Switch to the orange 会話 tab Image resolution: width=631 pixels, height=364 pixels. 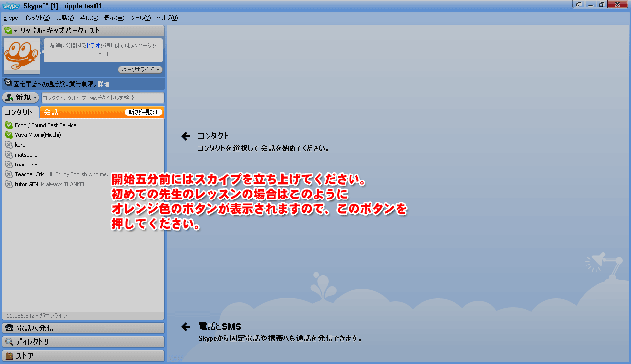point(102,112)
